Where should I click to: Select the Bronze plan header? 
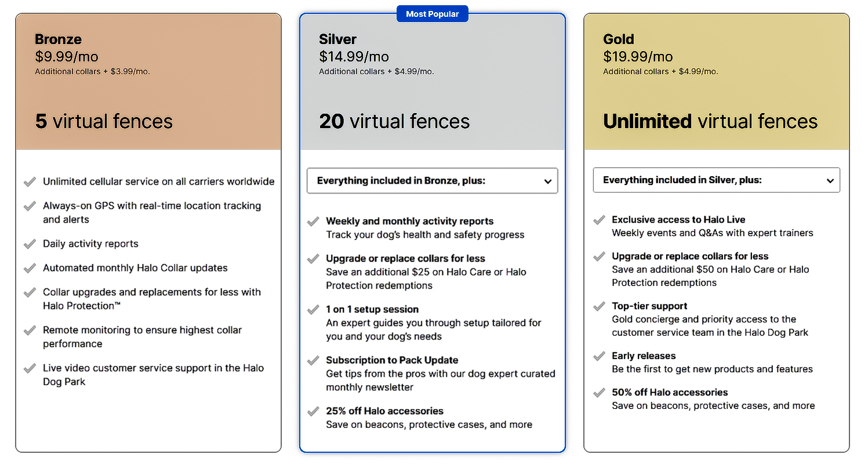pyautogui.click(x=58, y=39)
